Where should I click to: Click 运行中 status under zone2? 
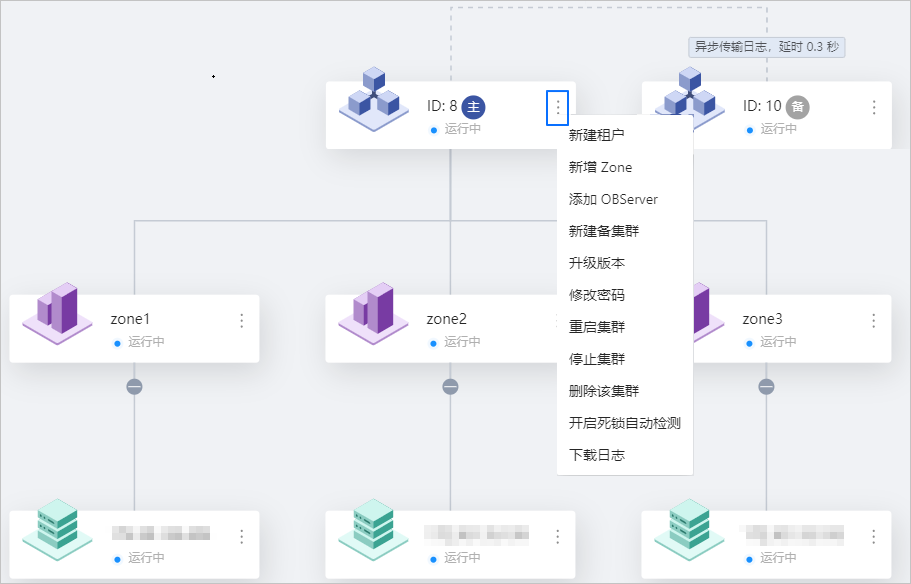coord(462,342)
